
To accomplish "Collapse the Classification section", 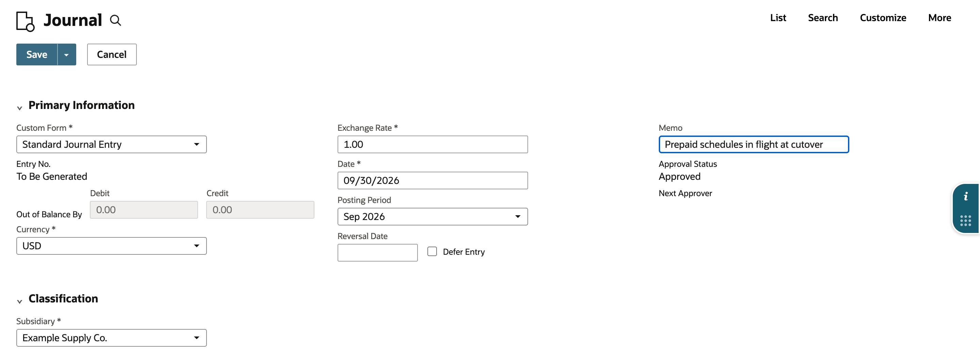I will tap(19, 302).
